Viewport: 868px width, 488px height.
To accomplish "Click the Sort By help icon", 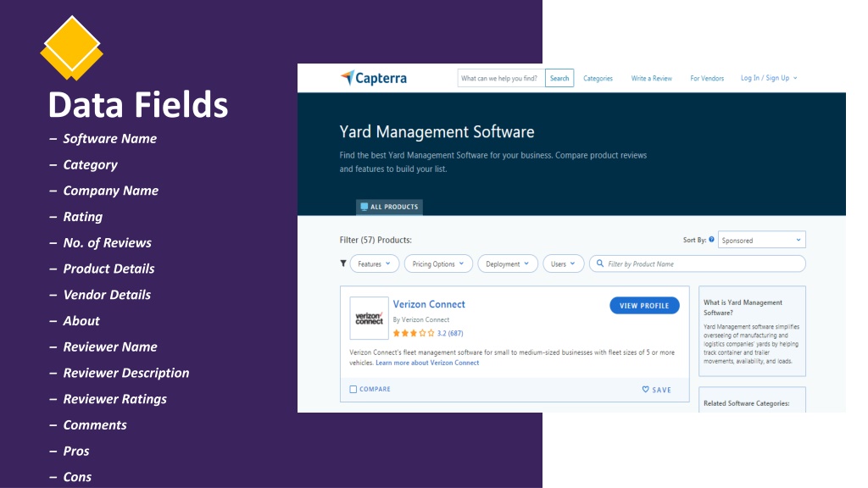I will click(x=711, y=240).
